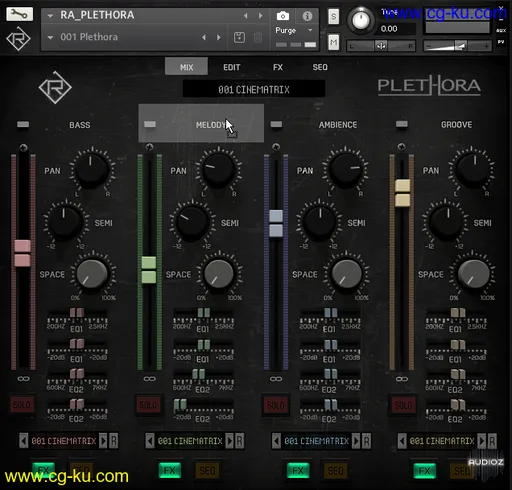Randomize AMBIENCE preset with R button
The height and width of the screenshot is (490, 512).
pyautogui.click(x=366, y=441)
